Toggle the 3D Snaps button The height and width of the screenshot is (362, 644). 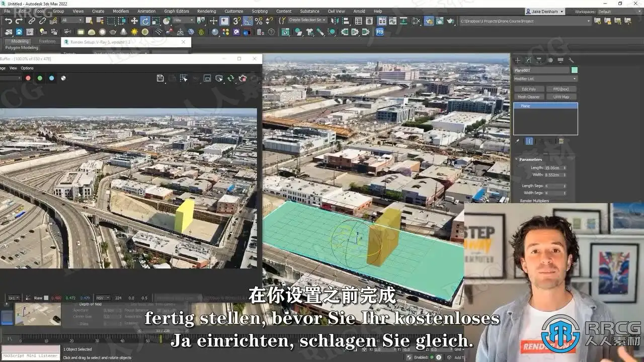pyautogui.click(x=236, y=21)
